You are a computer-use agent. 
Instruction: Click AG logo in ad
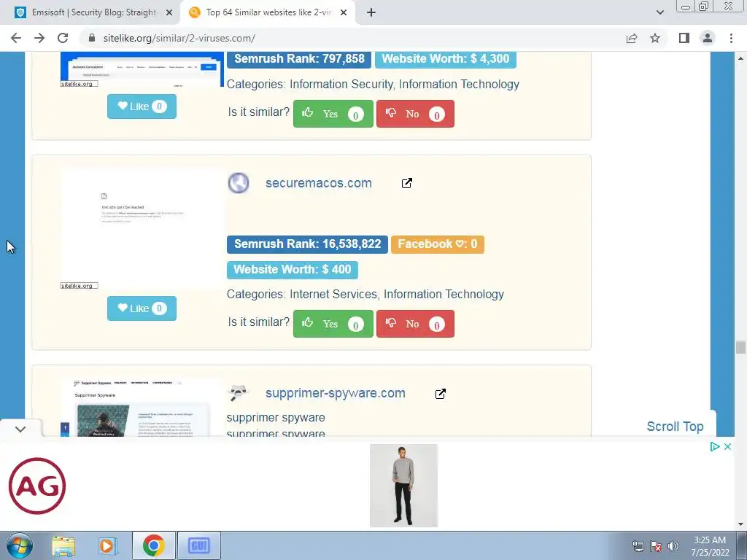[37, 486]
